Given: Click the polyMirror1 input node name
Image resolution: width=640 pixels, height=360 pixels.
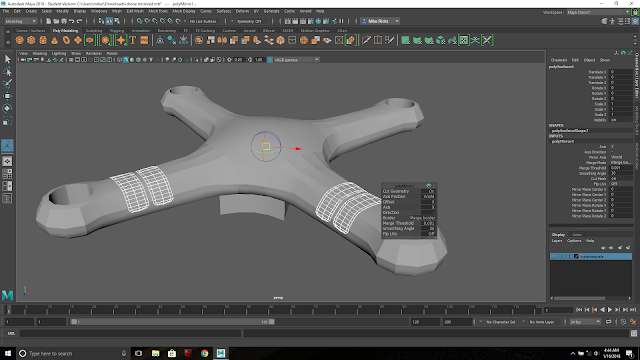Looking at the screenshot, I should pos(563,141).
